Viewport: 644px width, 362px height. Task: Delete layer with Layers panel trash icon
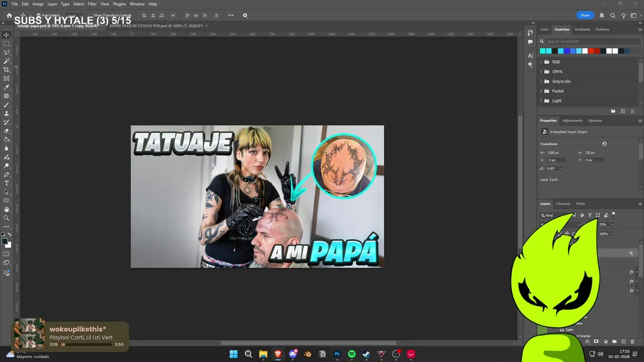pos(633,341)
